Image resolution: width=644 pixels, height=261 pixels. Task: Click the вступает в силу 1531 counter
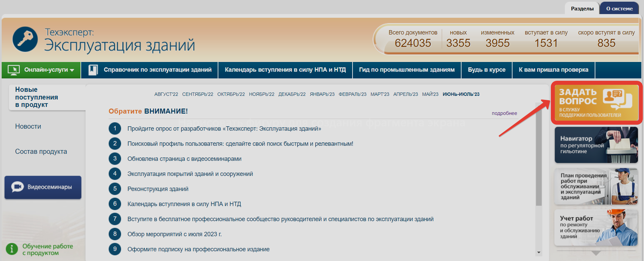click(546, 39)
